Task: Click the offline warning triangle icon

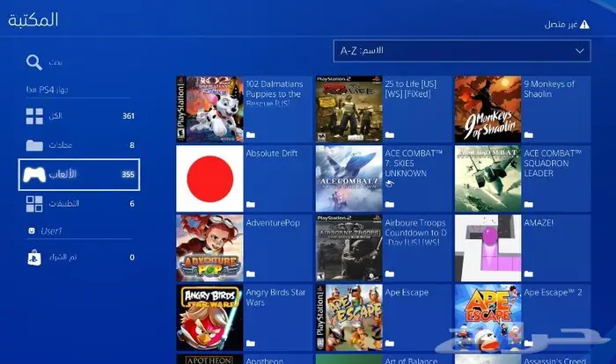Action: pyautogui.click(x=584, y=25)
